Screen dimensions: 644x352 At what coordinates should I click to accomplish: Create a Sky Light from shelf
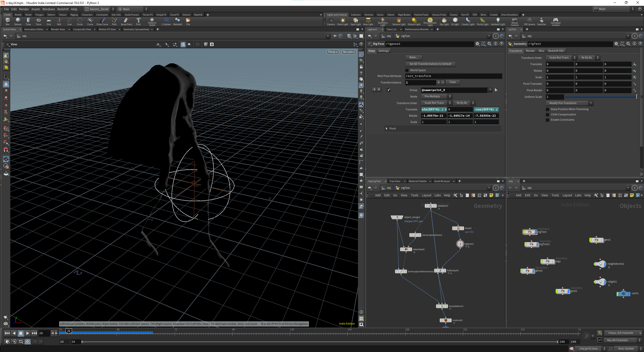pos(444,22)
